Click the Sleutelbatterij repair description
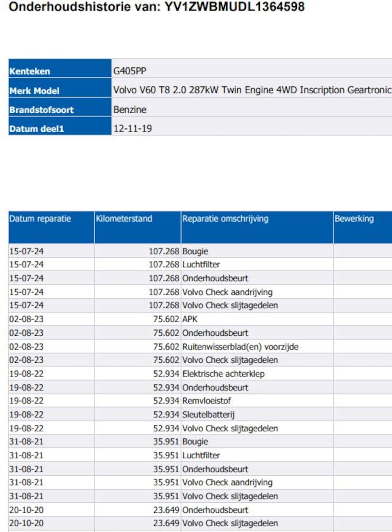The image size is (392, 532). pos(208,415)
